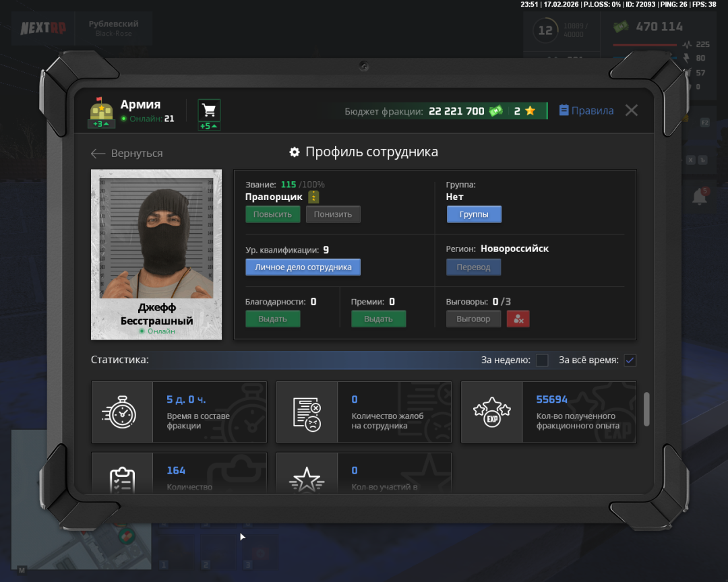Enable the За неделю checkbox
Screen dimensions: 728x582
(x=542, y=360)
